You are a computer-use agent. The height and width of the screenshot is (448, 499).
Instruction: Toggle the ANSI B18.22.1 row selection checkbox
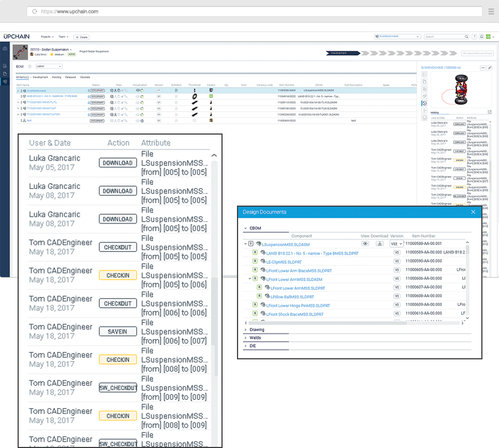pos(255,253)
